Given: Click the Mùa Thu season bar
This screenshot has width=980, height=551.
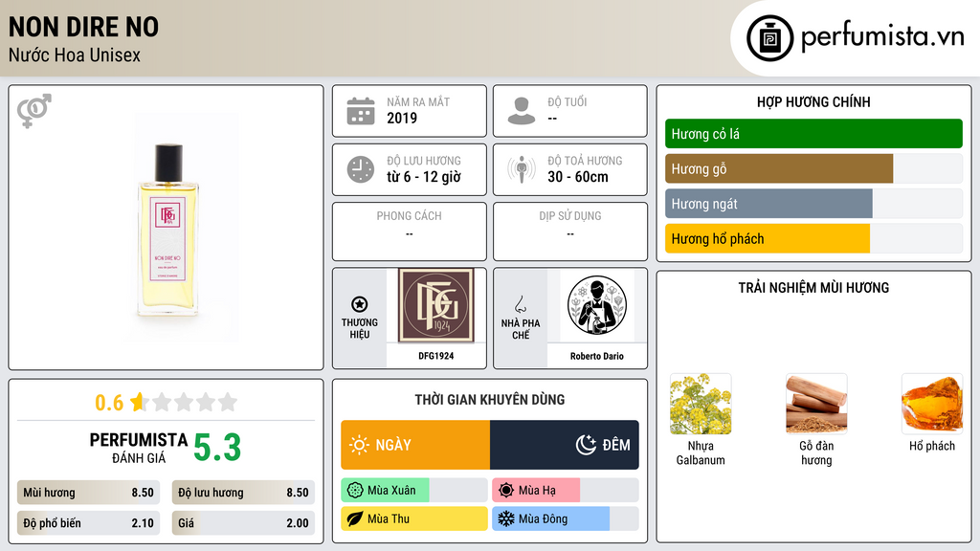Looking at the screenshot, I should pos(414,518).
